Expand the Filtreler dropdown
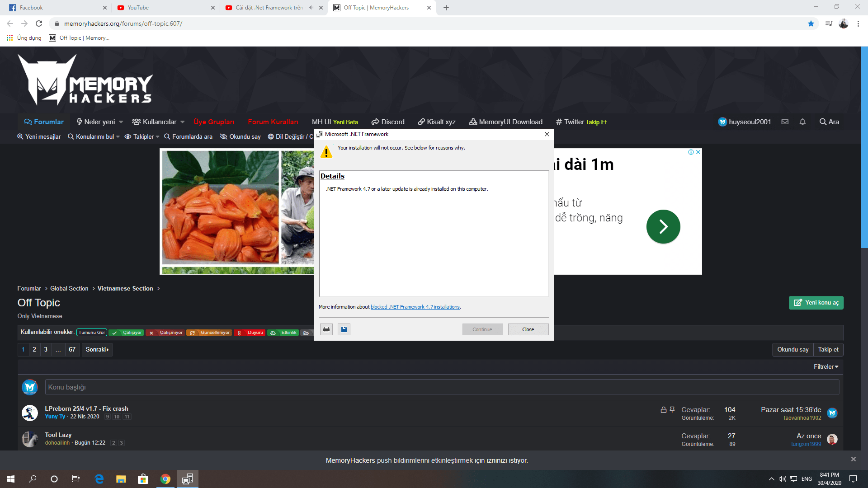Image resolution: width=868 pixels, height=488 pixels. (826, 367)
